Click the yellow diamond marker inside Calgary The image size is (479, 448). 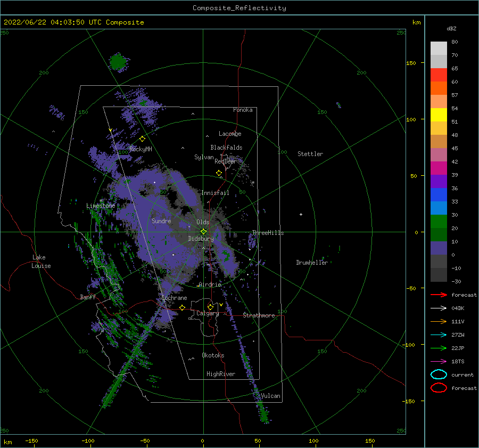coord(210,307)
